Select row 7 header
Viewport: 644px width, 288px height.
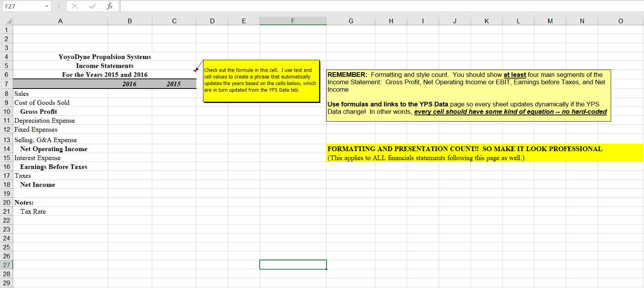6,84
